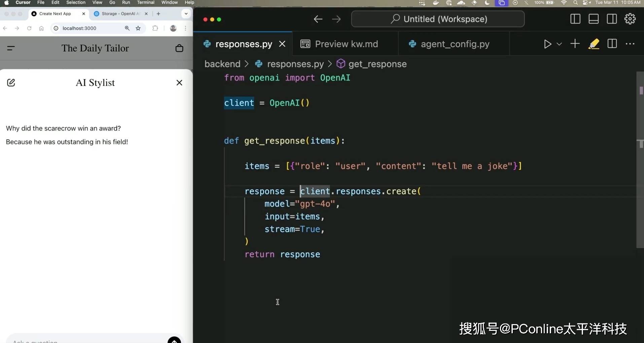The image size is (644, 343).
Task: Toggle the primary left sidebar
Action: click(575, 19)
